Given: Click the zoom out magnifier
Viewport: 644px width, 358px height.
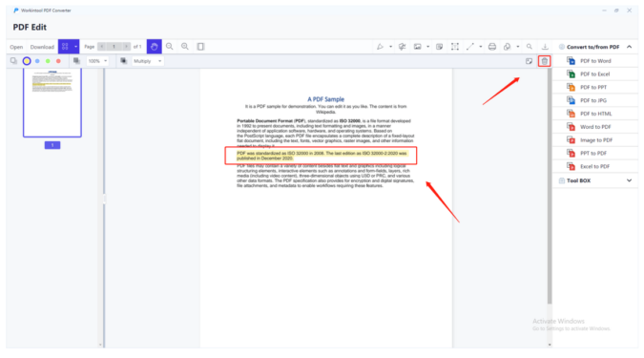Looking at the screenshot, I should [x=169, y=47].
